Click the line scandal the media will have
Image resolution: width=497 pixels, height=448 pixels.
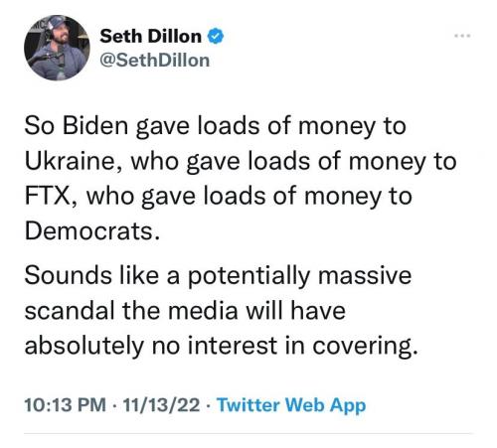[x=185, y=311]
